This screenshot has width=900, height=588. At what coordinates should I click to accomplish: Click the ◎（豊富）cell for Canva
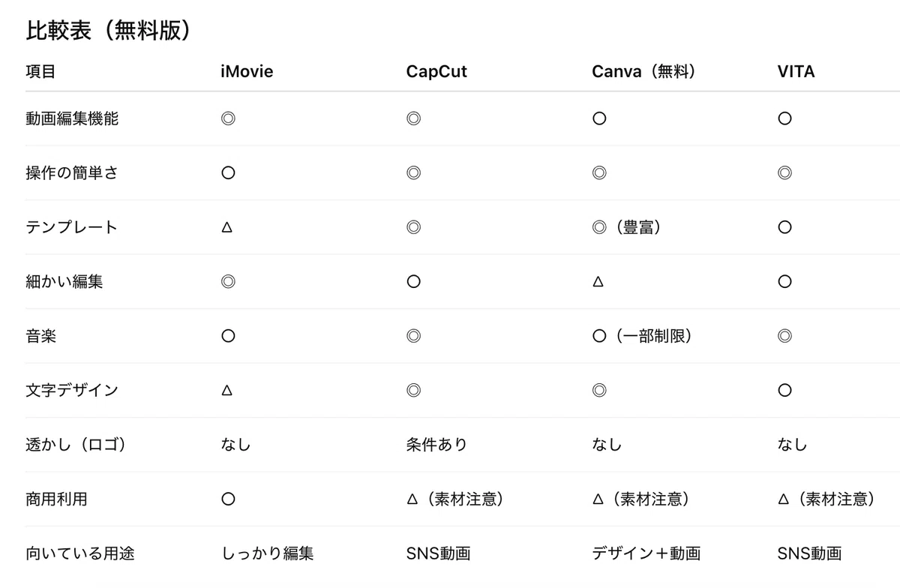(626, 227)
